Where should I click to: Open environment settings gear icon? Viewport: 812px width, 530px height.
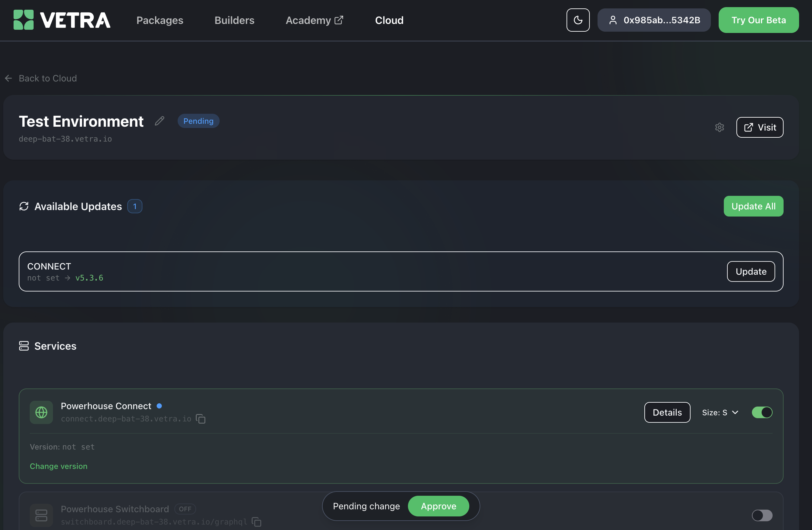pyautogui.click(x=719, y=127)
